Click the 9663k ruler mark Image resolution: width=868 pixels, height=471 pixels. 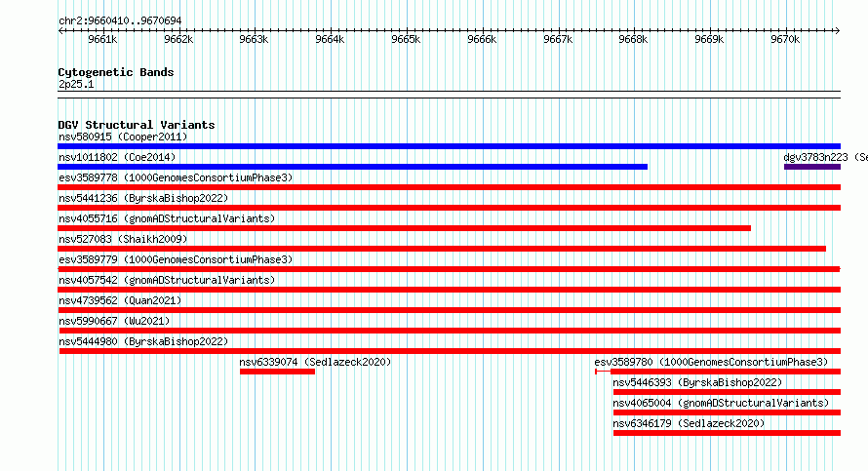(x=255, y=39)
